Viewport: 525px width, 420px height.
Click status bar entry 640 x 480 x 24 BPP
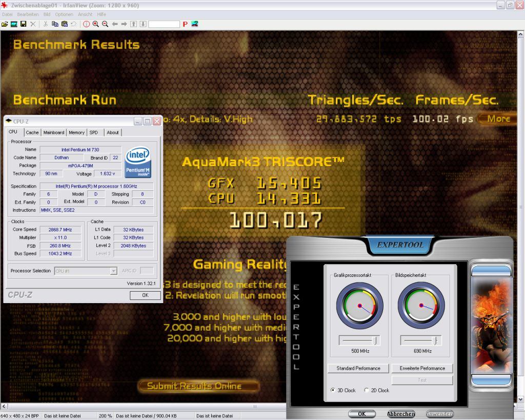20,416
